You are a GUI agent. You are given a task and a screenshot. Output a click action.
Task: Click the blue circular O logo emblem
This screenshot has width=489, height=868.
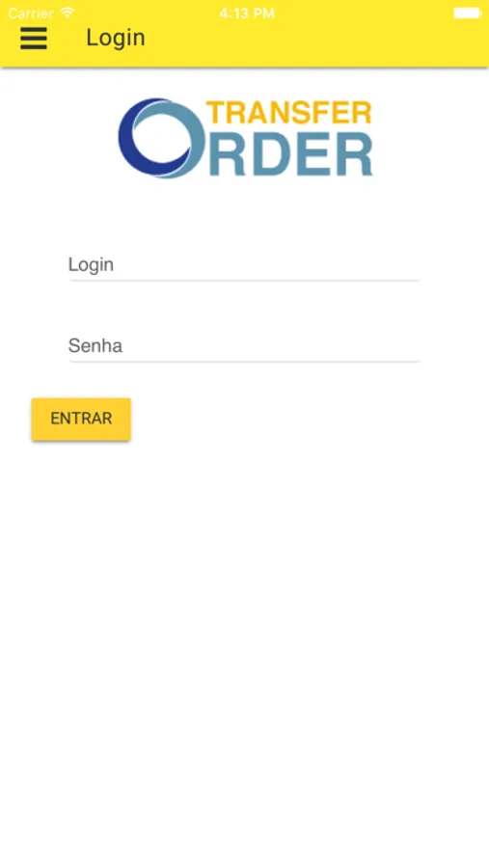tap(161, 138)
